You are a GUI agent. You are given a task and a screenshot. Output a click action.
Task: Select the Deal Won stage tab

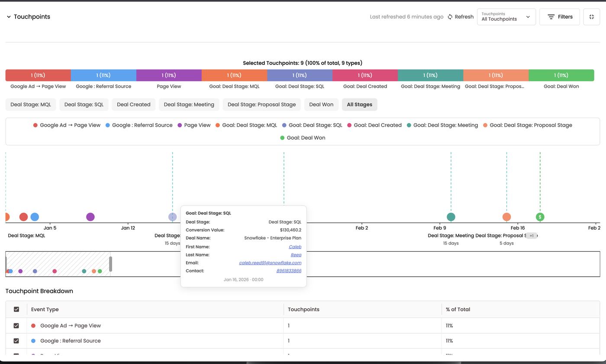[321, 105]
